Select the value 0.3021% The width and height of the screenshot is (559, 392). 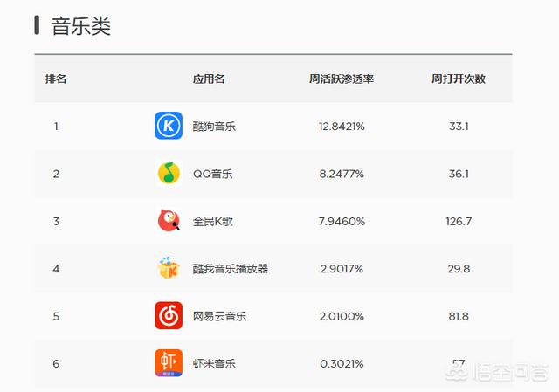click(342, 363)
